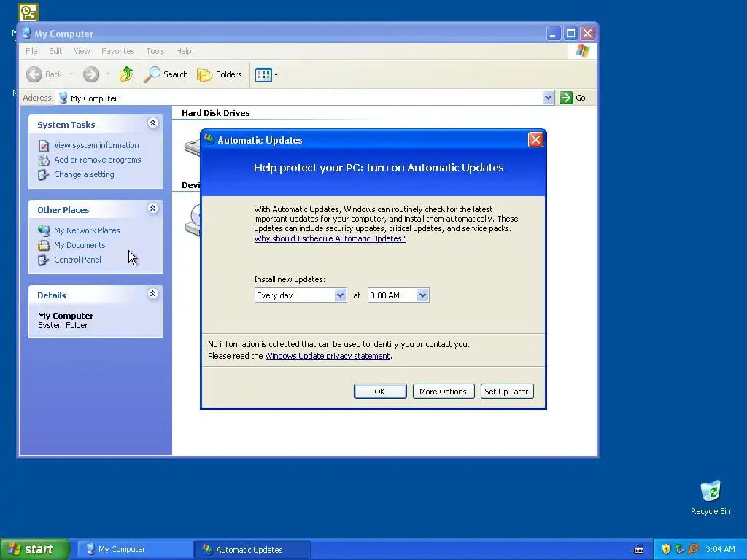Image resolution: width=747 pixels, height=560 pixels.
Task: Click the network devices tray icon
Action: click(679, 550)
